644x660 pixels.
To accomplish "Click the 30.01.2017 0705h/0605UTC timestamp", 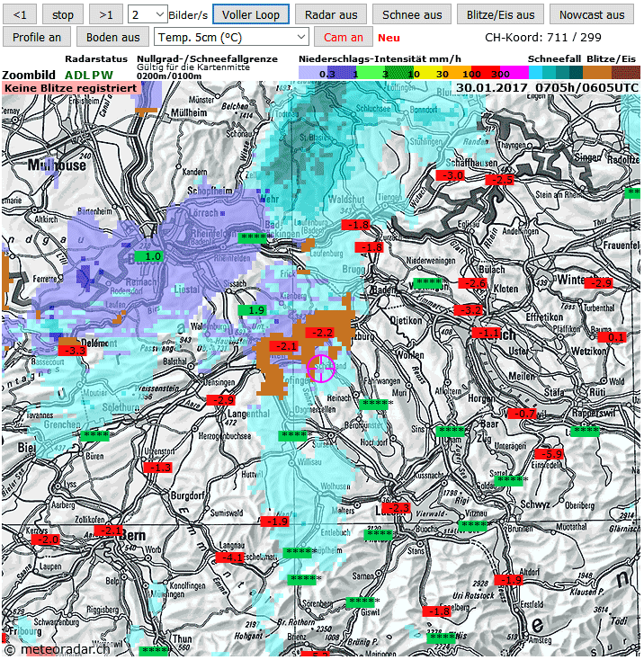I will click(x=547, y=87).
